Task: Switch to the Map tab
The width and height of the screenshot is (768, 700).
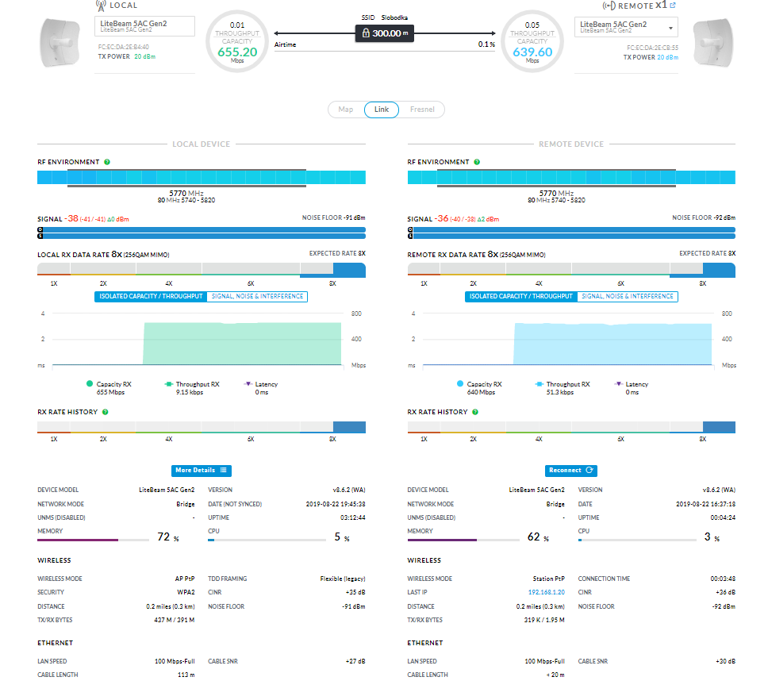Action: (x=346, y=110)
